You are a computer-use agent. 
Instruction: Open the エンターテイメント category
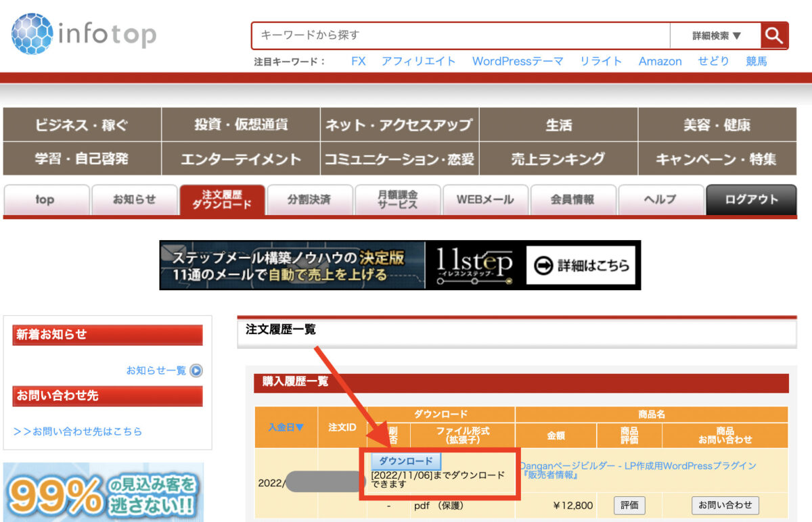click(241, 159)
